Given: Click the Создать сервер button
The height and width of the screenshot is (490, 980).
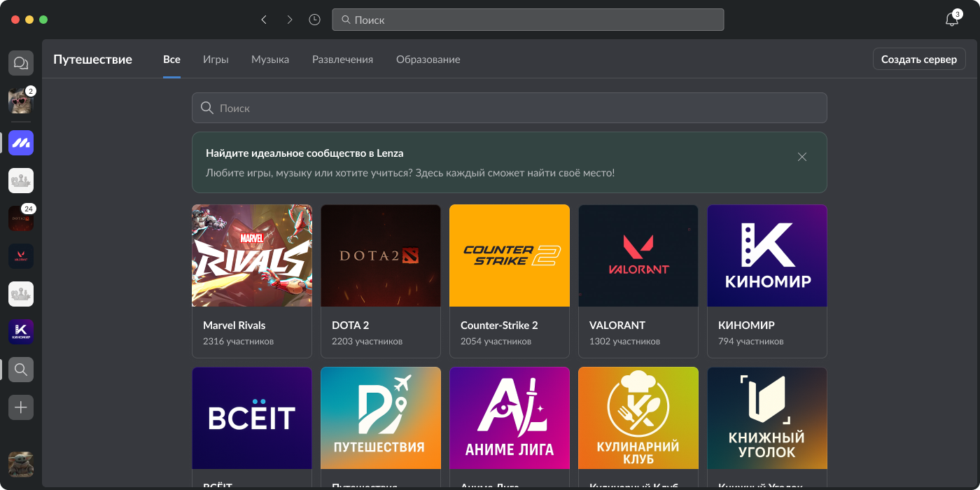Looking at the screenshot, I should point(918,59).
